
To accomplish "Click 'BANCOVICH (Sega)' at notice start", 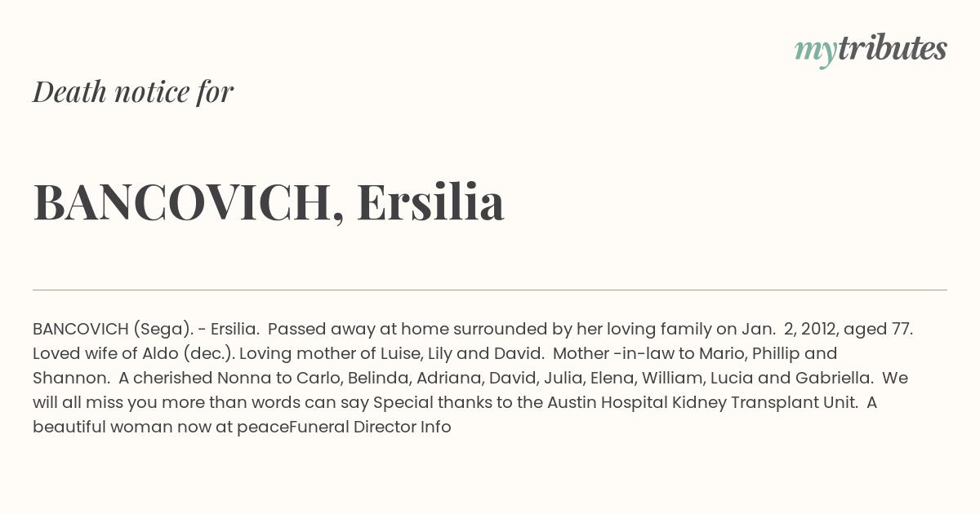I will [x=113, y=329].
